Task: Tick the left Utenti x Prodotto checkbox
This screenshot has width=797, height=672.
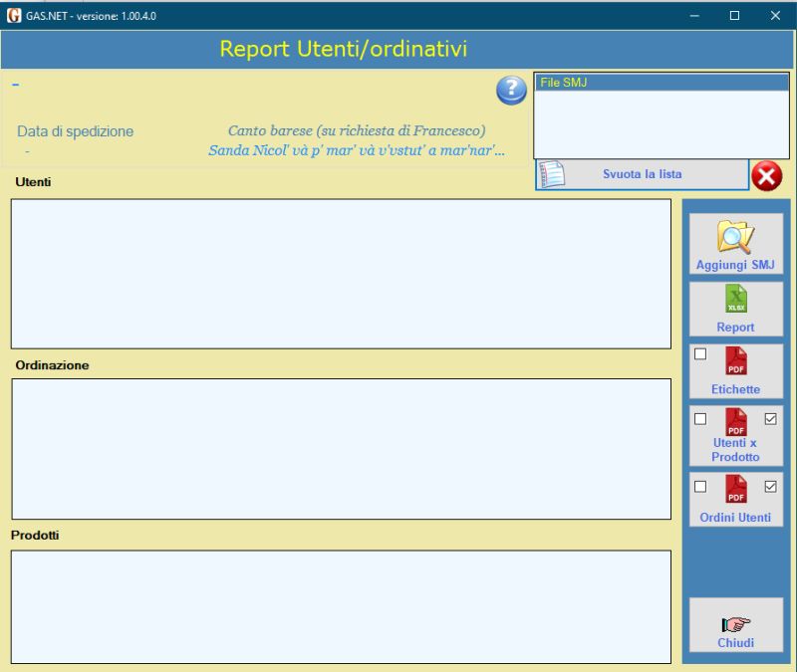Action: click(700, 419)
